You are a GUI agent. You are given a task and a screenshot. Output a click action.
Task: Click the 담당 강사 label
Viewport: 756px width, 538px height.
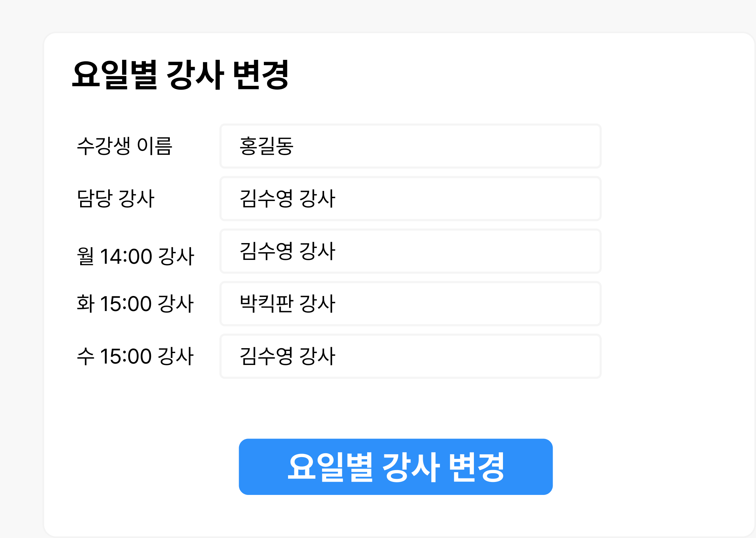point(115,198)
